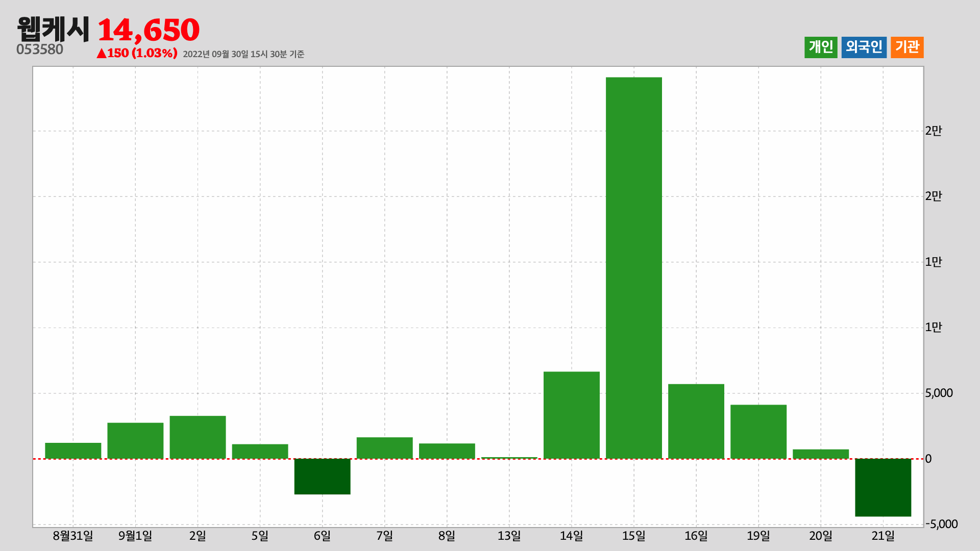Screen dimensions: 980x551
Task: Click timestamp 2022년 09월 30일 15시 30분 기준
Action: [243, 54]
